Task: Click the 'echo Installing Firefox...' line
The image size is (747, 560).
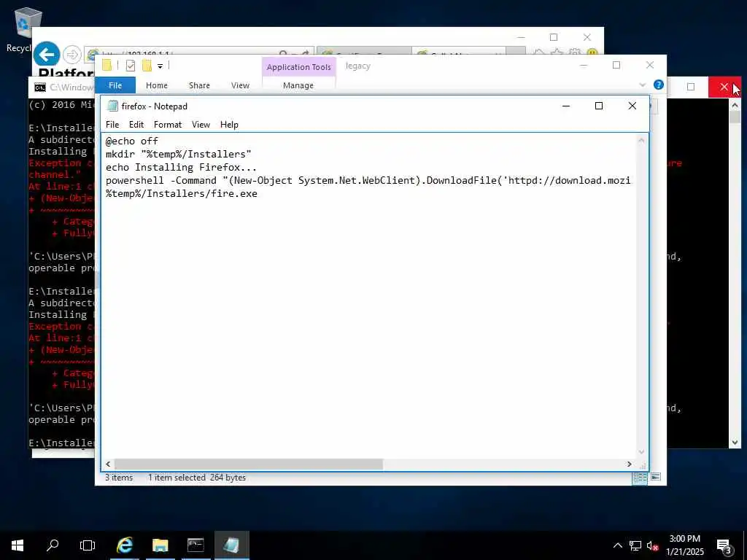Action: pos(181,167)
